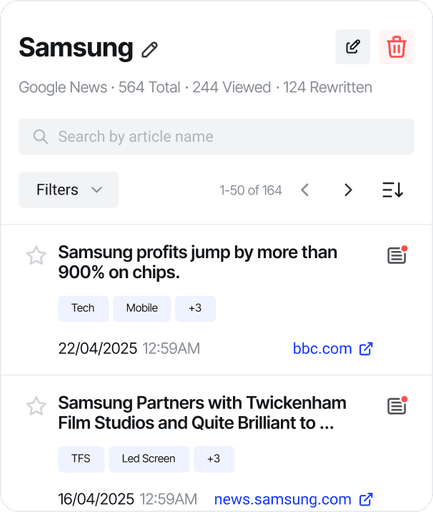Go to previous page with left arrow
This screenshot has width=433, height=512.
305,190
